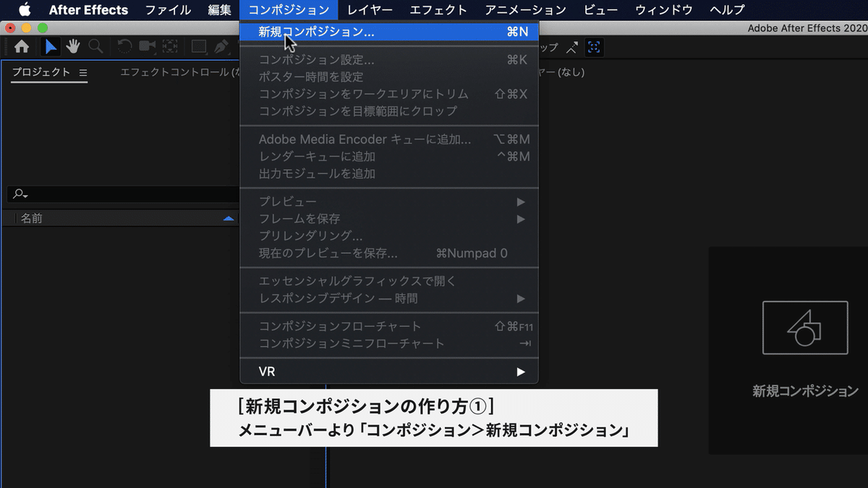Expand the フレームを保存 submenu
Viewport: 868px width, 488px height.
point(389,218)
